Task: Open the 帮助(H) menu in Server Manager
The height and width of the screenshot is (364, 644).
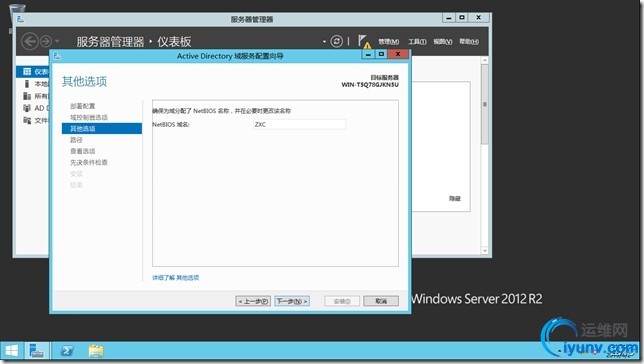Action: (x=469, y=41)
